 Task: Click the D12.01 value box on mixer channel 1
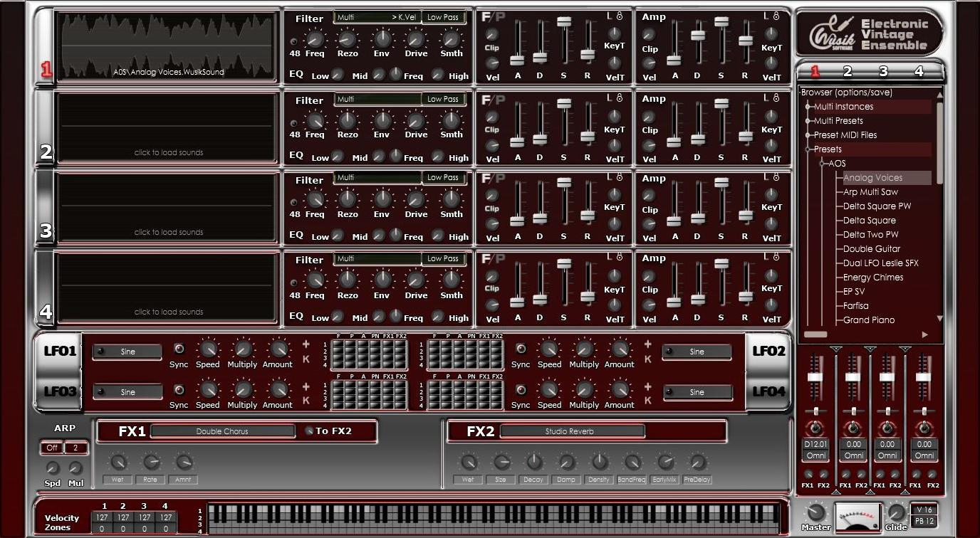coord(815,445)
